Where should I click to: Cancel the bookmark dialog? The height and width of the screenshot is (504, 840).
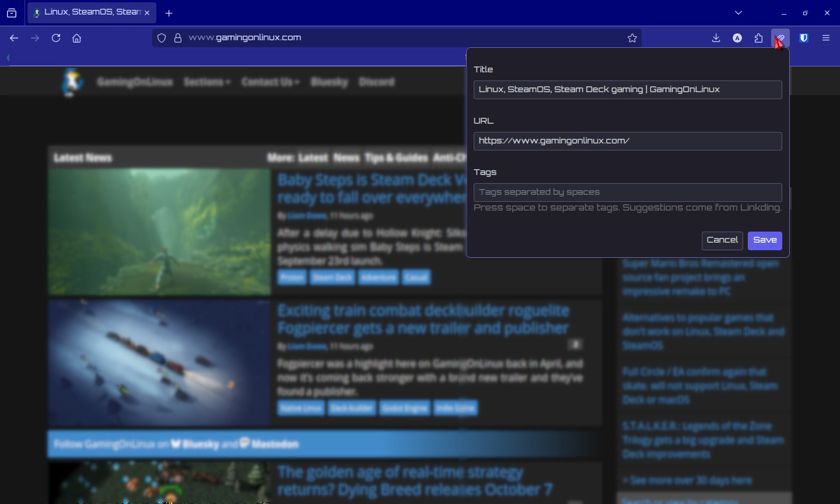point(722,240)
